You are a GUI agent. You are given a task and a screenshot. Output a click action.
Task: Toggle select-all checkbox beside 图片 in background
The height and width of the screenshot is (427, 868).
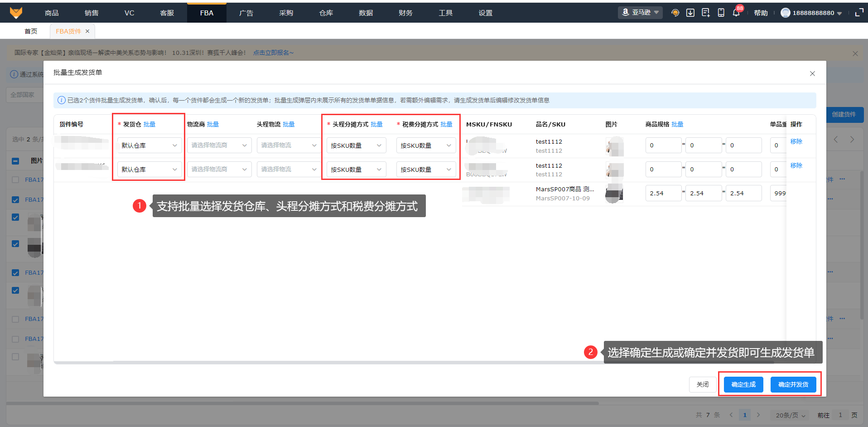(x=15, y=161)
